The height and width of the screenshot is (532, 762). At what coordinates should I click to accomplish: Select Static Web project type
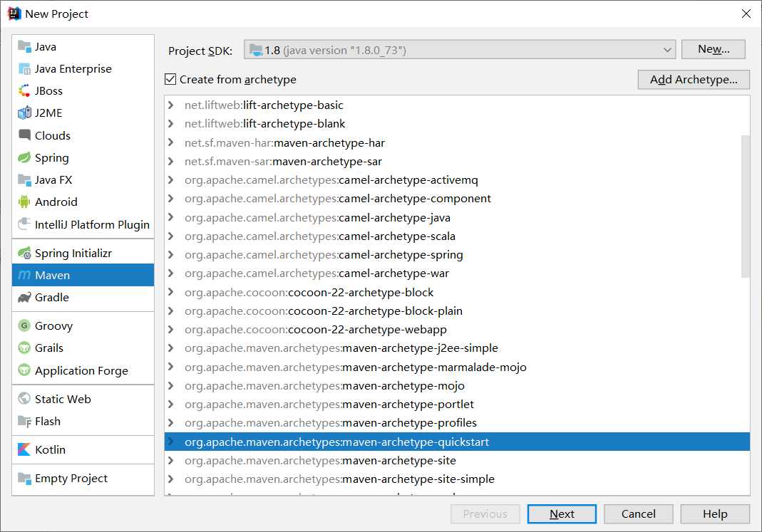click(x=83, y=399)
